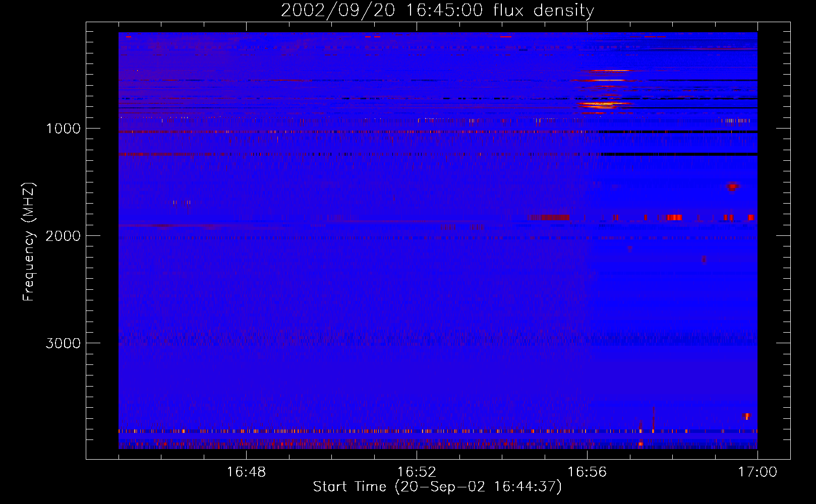Click the 'Start Time (20-Sep-02 16:44:37)' label
The image size is (816, 504).
437,487
